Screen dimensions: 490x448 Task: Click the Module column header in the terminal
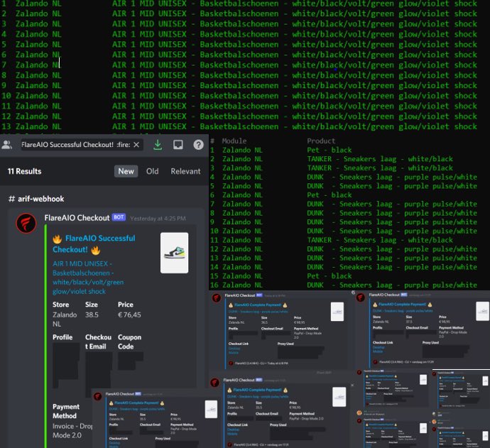point(234,141)
